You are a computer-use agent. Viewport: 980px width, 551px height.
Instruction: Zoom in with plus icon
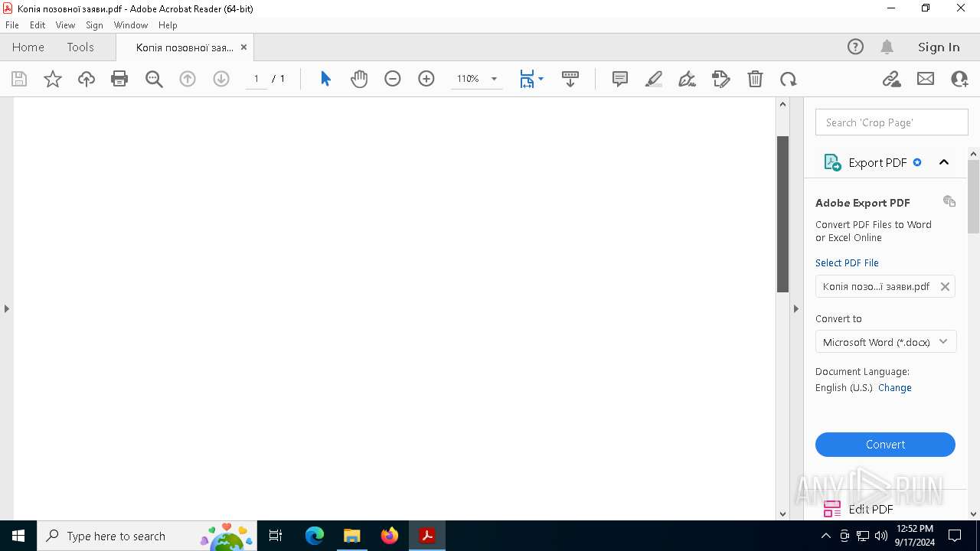click(426, 79)
